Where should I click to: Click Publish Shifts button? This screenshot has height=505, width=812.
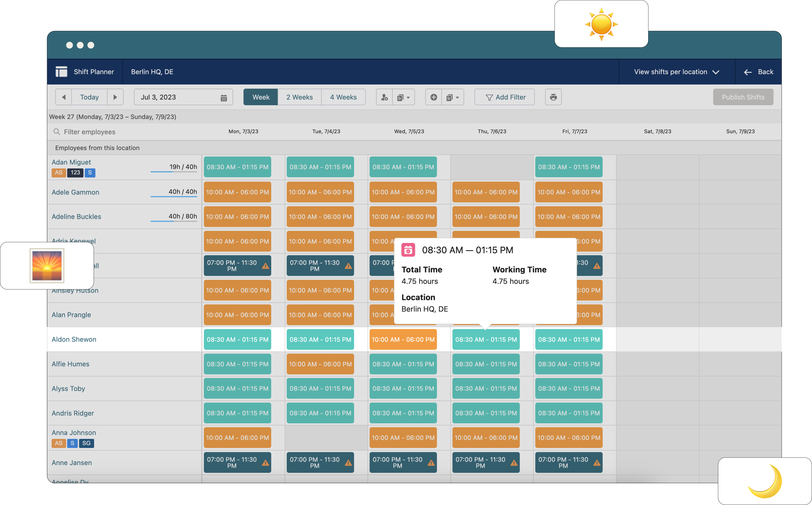tap(743, 97)
